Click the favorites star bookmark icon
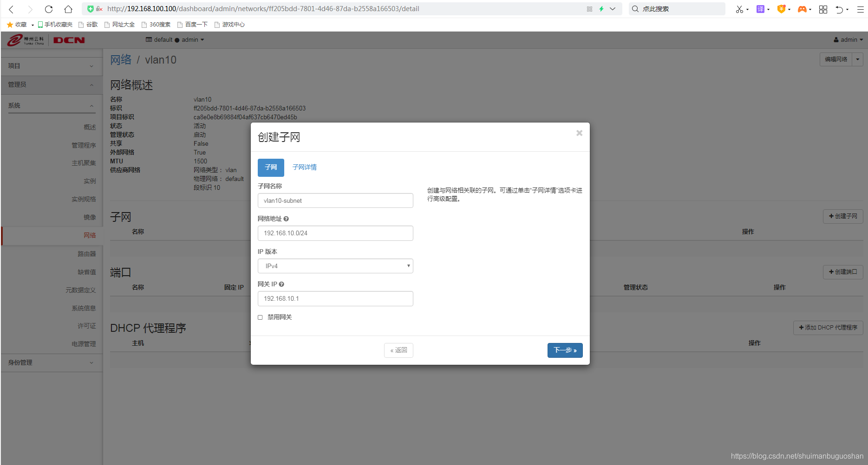 (x=10, y=25)
